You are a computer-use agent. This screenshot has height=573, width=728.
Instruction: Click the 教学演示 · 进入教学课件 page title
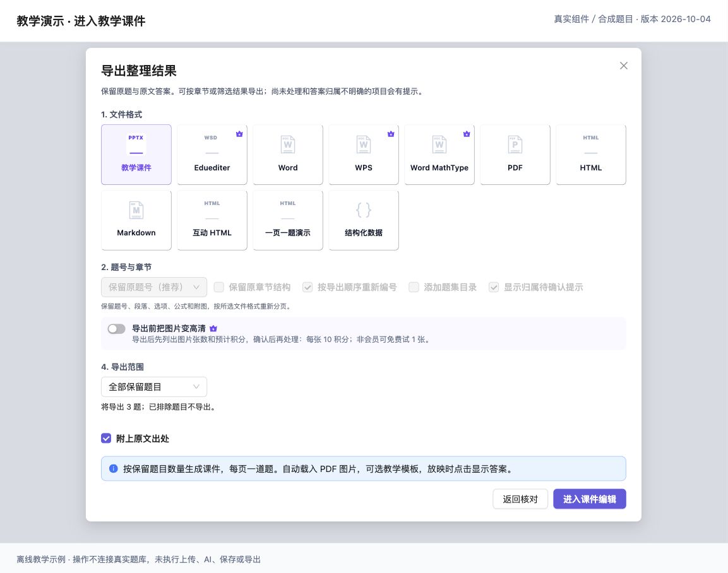pyautogui.click(x=81, y=21)
